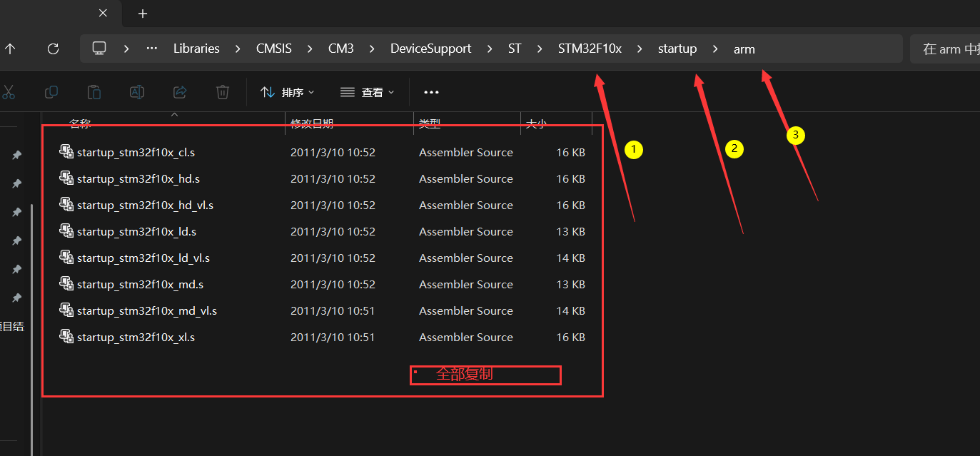Sort by 名称 column header
The width and height of the screenshot is (980, 456).
(80, 123)
